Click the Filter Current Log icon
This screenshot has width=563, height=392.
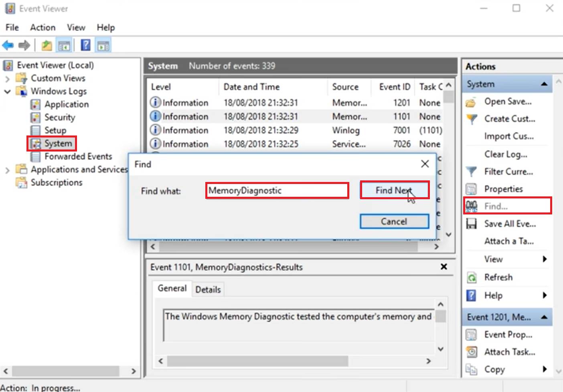(x=471, y=172)
